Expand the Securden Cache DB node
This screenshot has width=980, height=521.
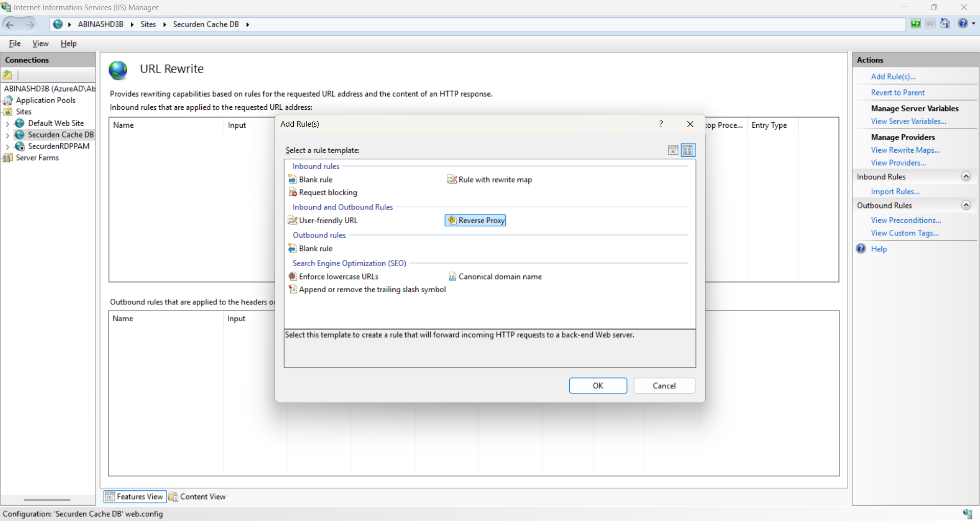click(7, 135)
